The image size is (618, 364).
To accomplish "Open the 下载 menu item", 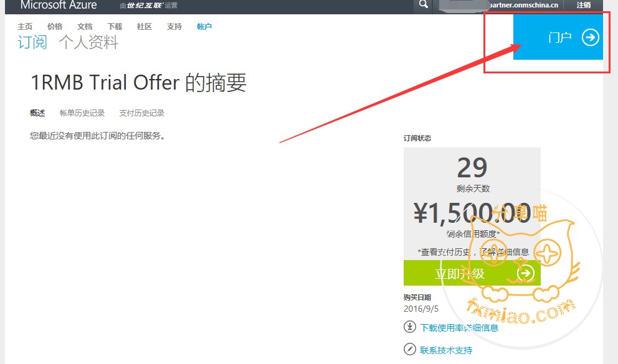I will point(115,26).
